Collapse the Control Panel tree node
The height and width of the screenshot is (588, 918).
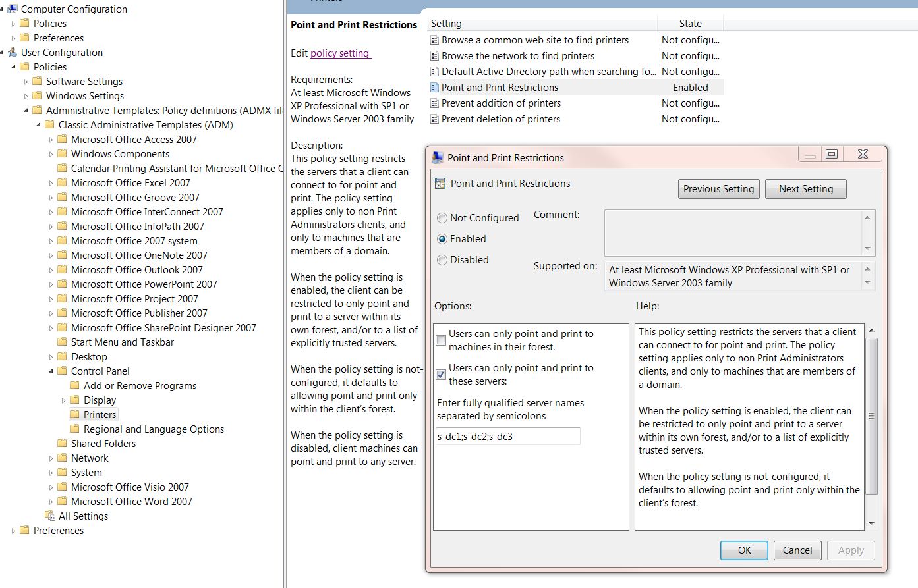point(51,371)
